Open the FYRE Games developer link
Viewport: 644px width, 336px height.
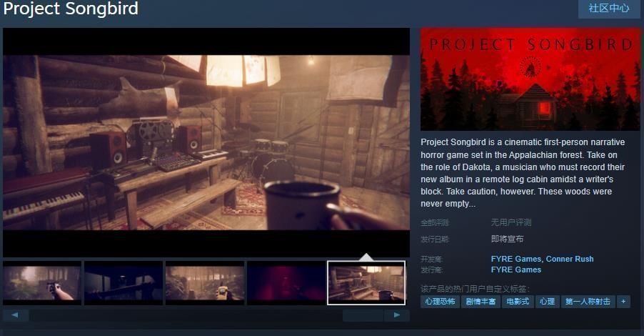point(515,259)
